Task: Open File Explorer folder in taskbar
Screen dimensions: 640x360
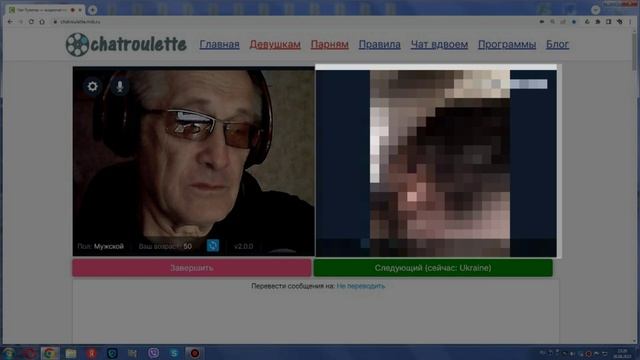Action: [71, 353]
